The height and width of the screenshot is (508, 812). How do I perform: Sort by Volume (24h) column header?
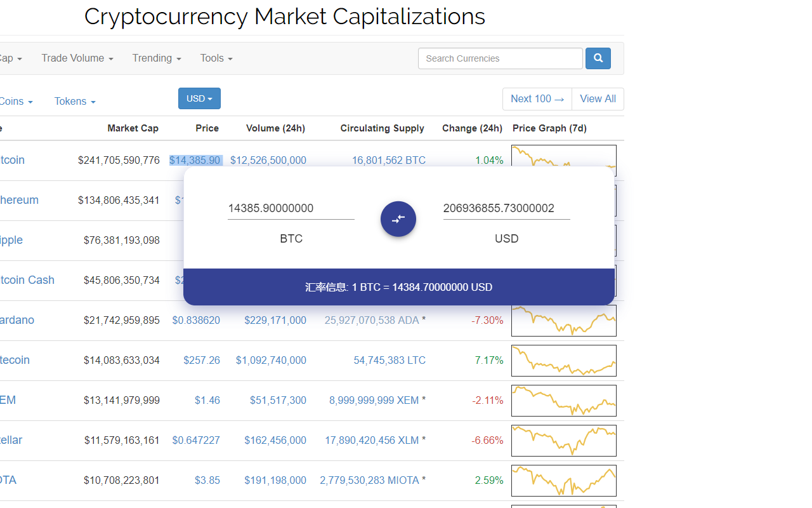point(276,128)
